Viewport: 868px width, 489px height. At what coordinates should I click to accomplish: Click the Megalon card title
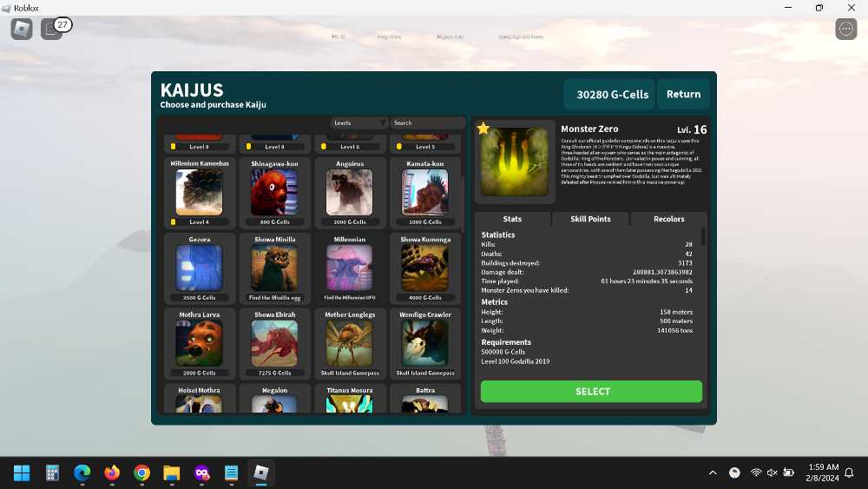(x=274, y=391)
